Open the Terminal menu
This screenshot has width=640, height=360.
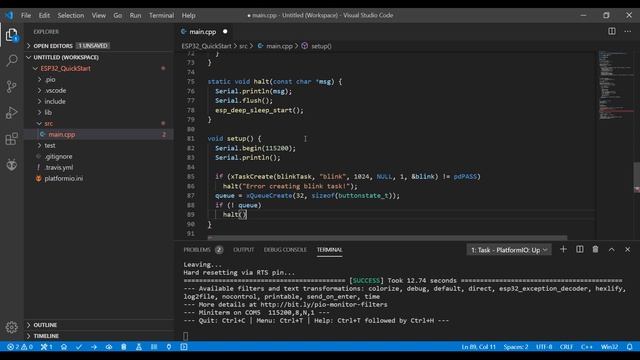point(161,15)
